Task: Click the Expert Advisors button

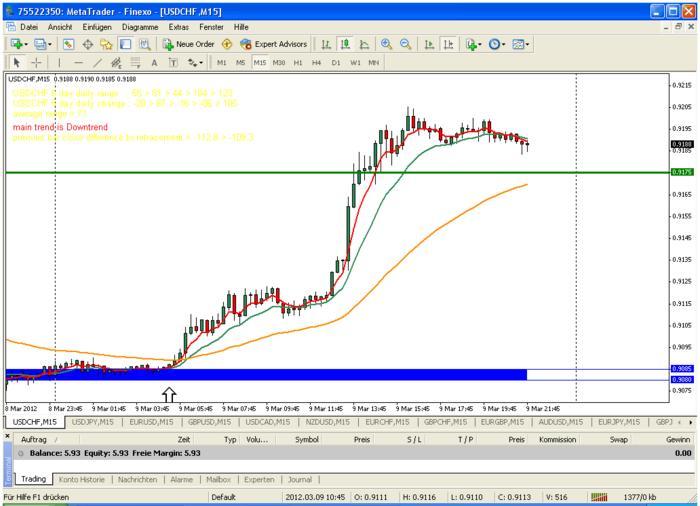Action: click(x=274, y=44)
